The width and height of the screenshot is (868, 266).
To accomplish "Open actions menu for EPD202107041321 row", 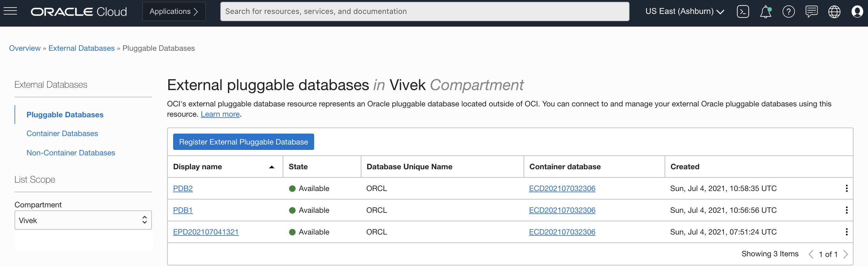I will tap(847, 232).
